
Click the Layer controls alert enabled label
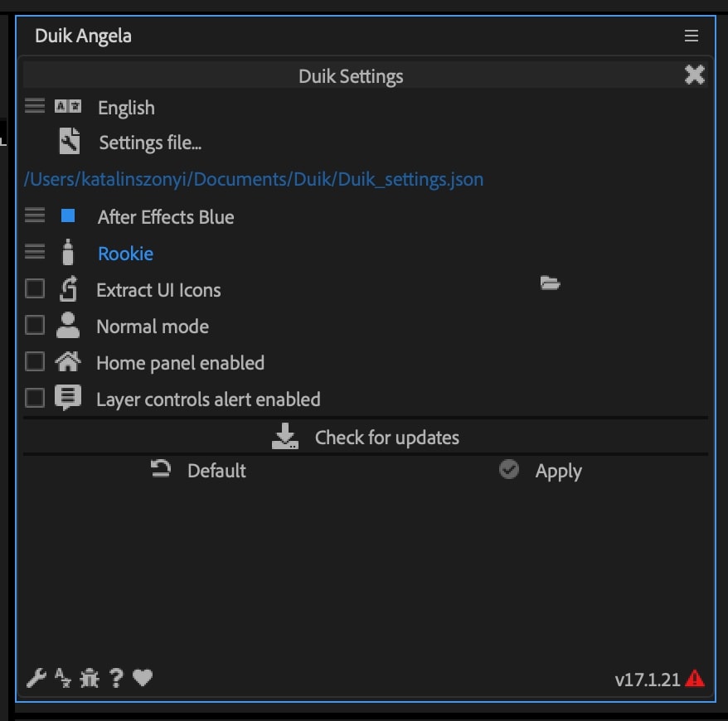(208, 399)
